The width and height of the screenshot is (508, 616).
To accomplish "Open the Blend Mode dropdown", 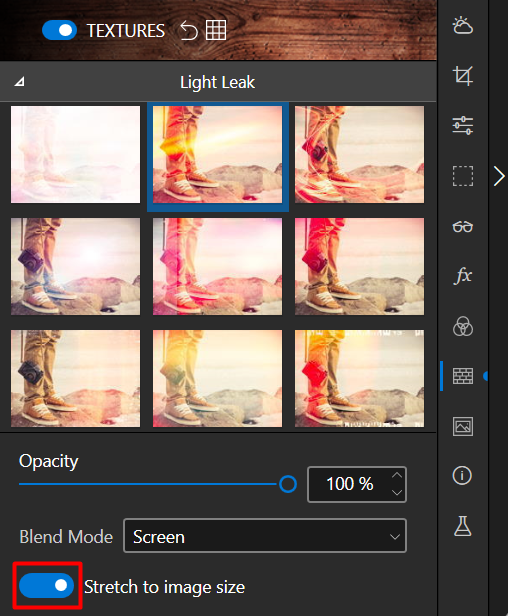I will [x=265, y=536].
